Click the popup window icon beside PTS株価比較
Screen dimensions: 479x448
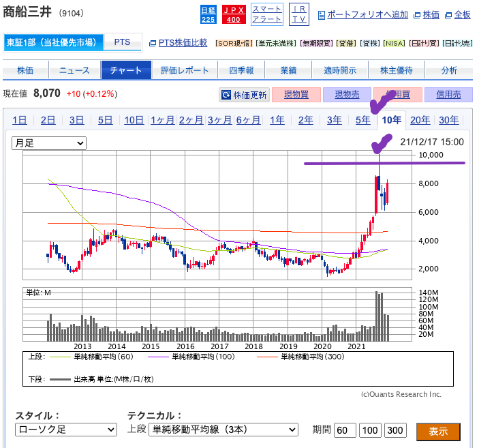coord(153,43)
